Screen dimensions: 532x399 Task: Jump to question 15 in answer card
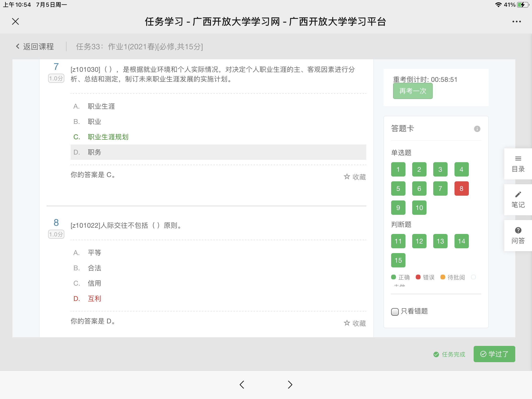(x=398, y=260)
